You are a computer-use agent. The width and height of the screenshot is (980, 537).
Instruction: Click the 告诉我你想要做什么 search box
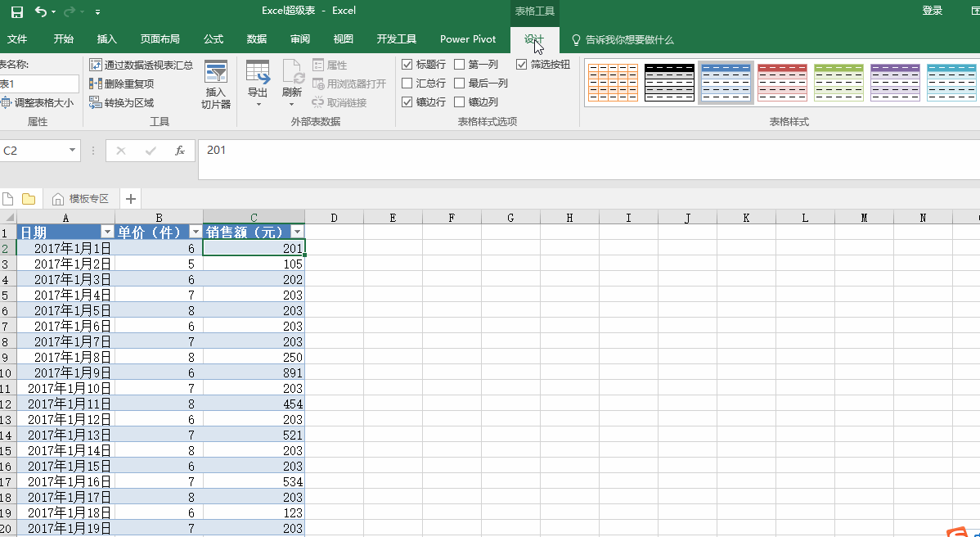[x=629, y=40]
